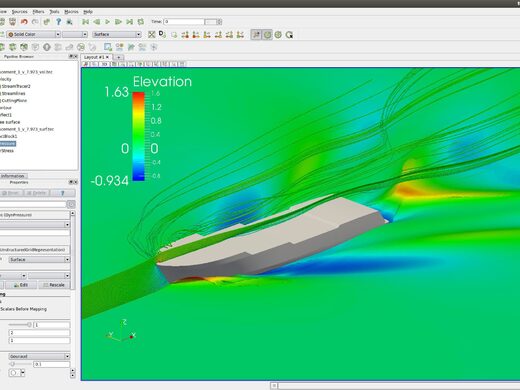Open the Filters menu
Image resolution: width=520 pixels, height=390 pixels.
(38, 12)
